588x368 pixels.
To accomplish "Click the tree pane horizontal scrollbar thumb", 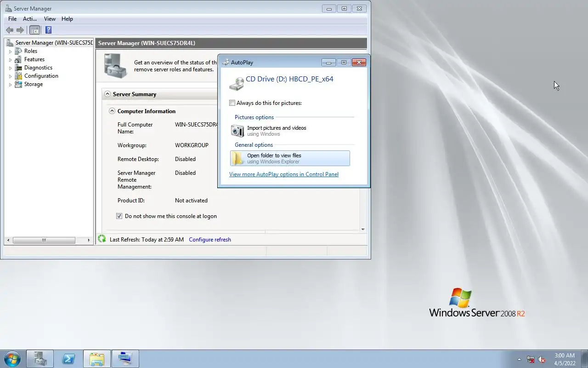I will tap(44, 240).
